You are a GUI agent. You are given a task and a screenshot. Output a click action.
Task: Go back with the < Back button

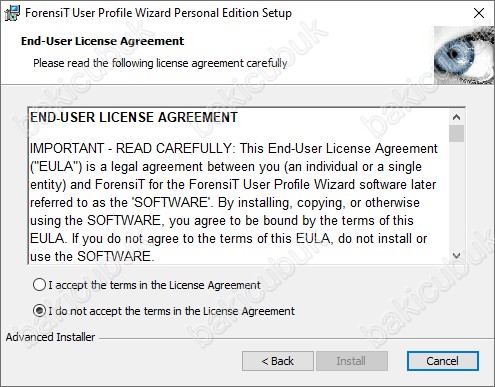(278, 361)
